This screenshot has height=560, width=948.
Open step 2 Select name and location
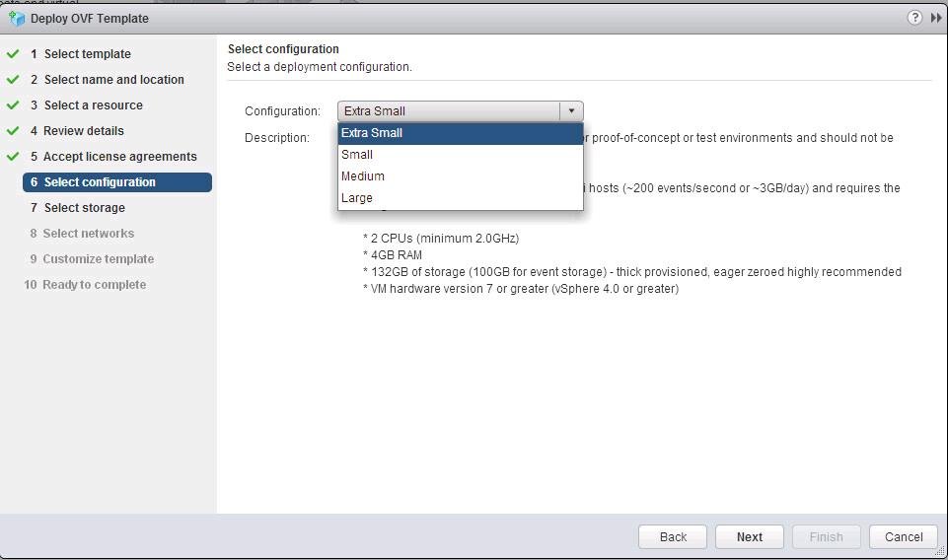coord(113,80)
